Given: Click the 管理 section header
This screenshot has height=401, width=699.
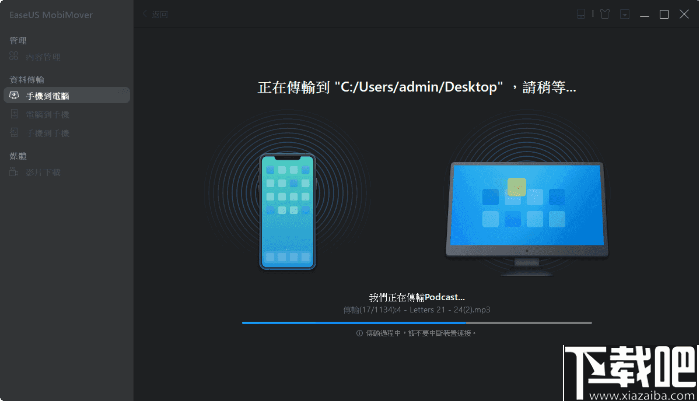Looking at the screenshot, I should 18,41.
